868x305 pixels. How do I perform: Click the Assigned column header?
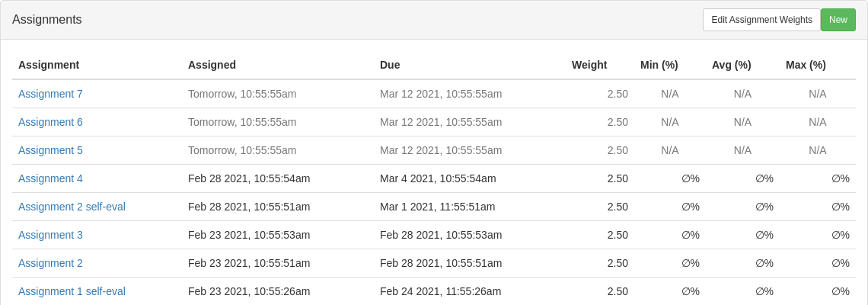pos(212,65)
